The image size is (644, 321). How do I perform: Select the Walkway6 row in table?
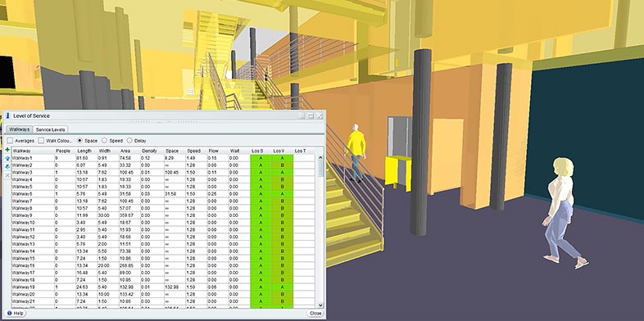(163, 194)
